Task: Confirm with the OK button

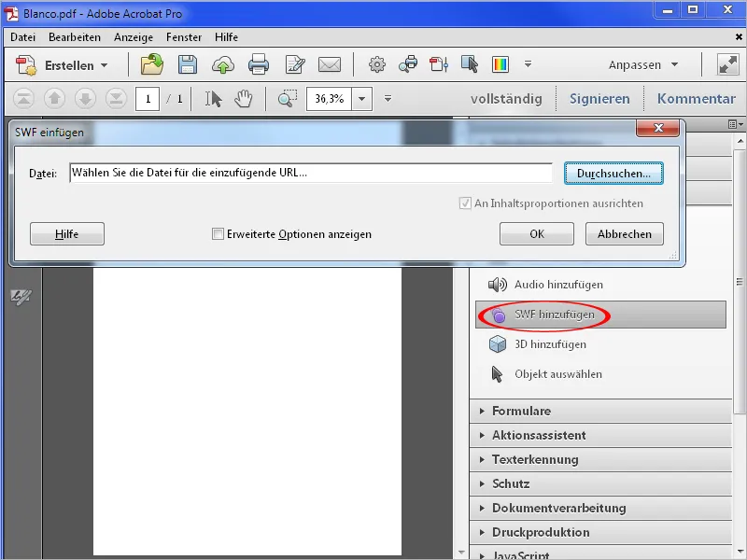Action: (x=537, y=234)
